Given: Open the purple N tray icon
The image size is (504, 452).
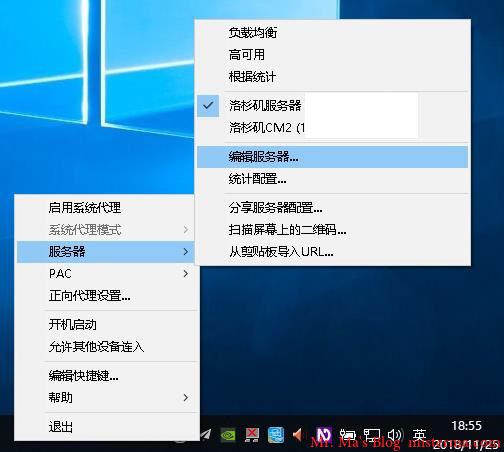Looking at the screenshot, I should pyautogui.click(x=324, y=435).
